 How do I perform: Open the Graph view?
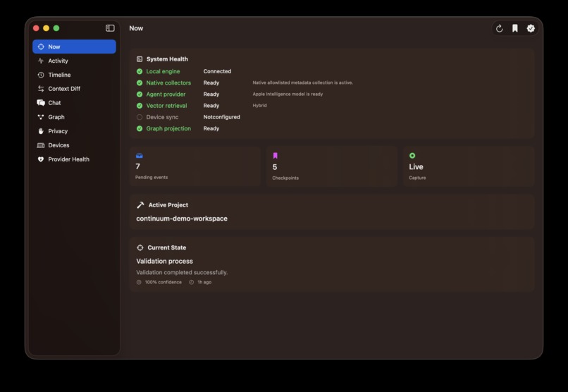coord(74,117)
